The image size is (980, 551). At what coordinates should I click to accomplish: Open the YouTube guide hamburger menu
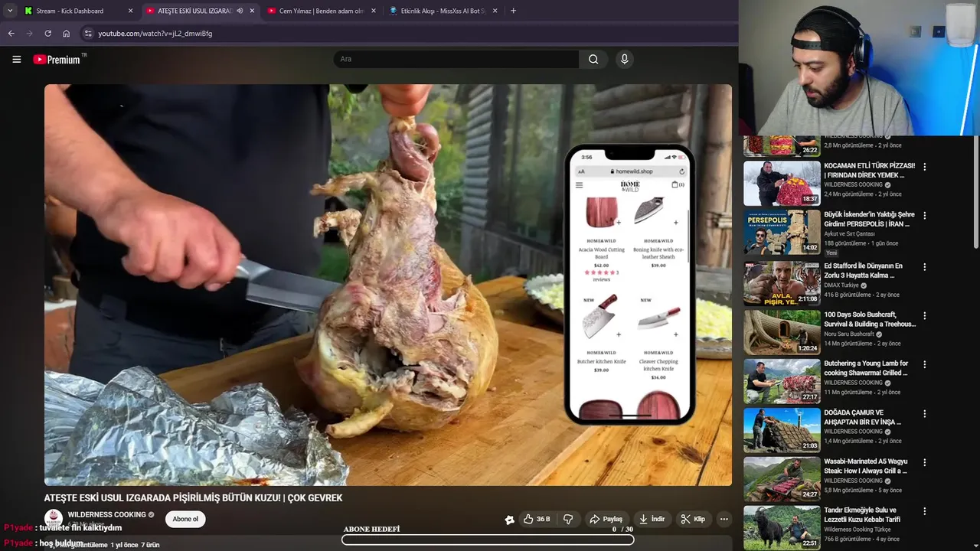(16, 59)
